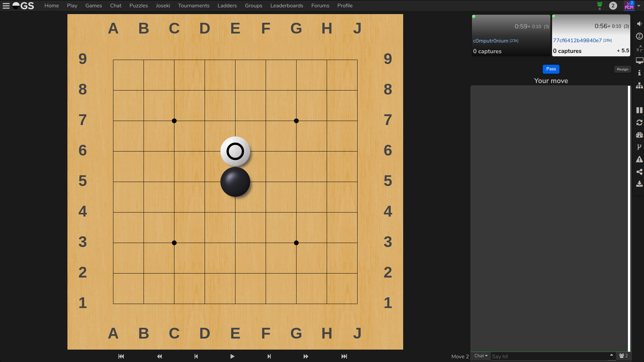Screen dimensions: 644x362
Task: Open the Chat type dropdown
Action: coord(481,356)
